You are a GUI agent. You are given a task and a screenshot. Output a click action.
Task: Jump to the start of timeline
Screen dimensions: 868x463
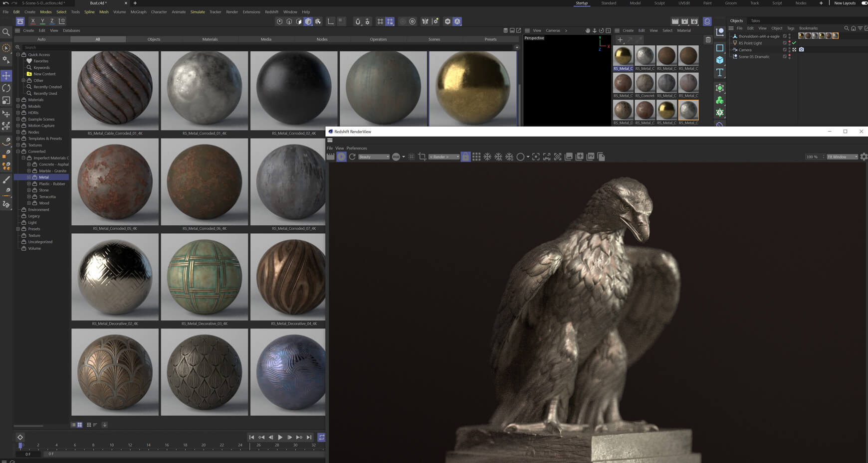251,437
